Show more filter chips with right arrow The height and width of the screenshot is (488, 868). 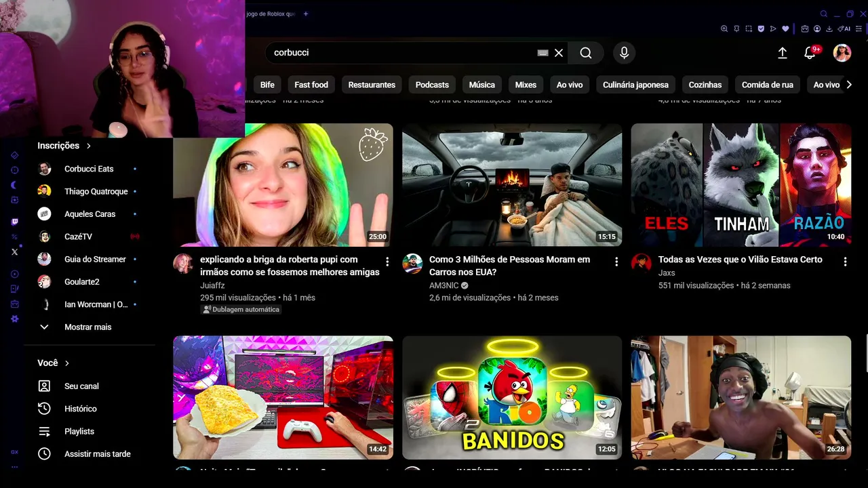coord(849,85)
